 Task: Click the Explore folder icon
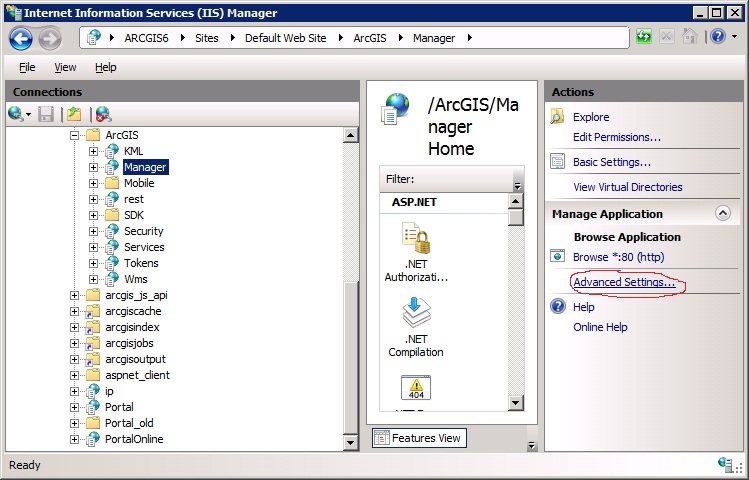click(557, 117)
